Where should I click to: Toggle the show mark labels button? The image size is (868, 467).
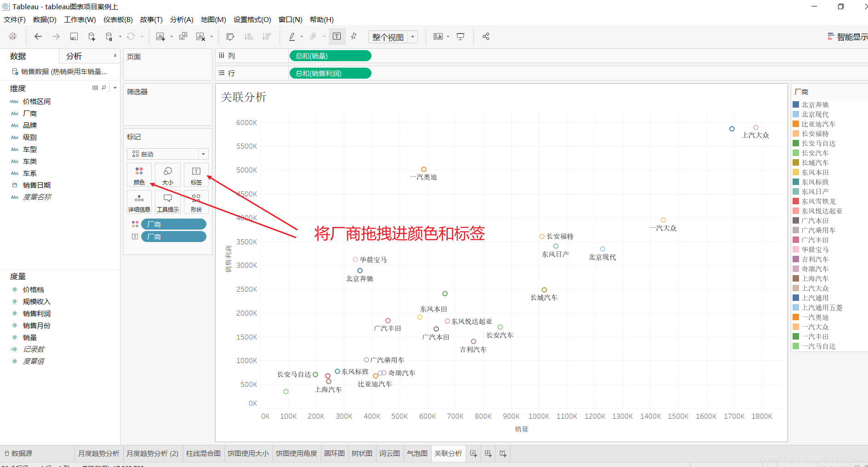[x=337, y=36]
